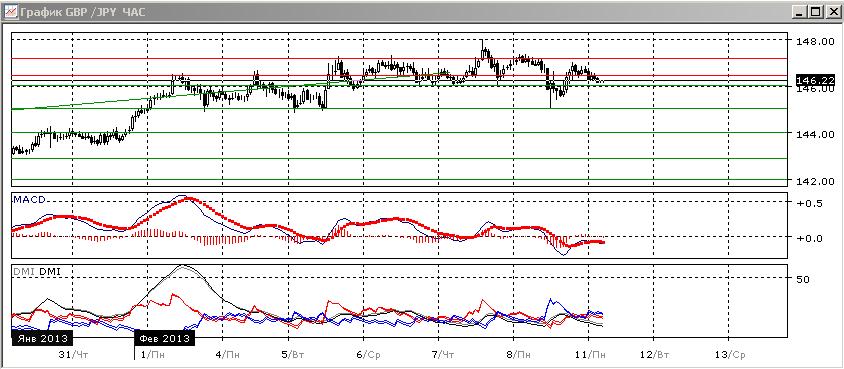Click the 12/Вт date label
Screen dimensions: 844x369
pyautogui.click(x=655, y=354)
